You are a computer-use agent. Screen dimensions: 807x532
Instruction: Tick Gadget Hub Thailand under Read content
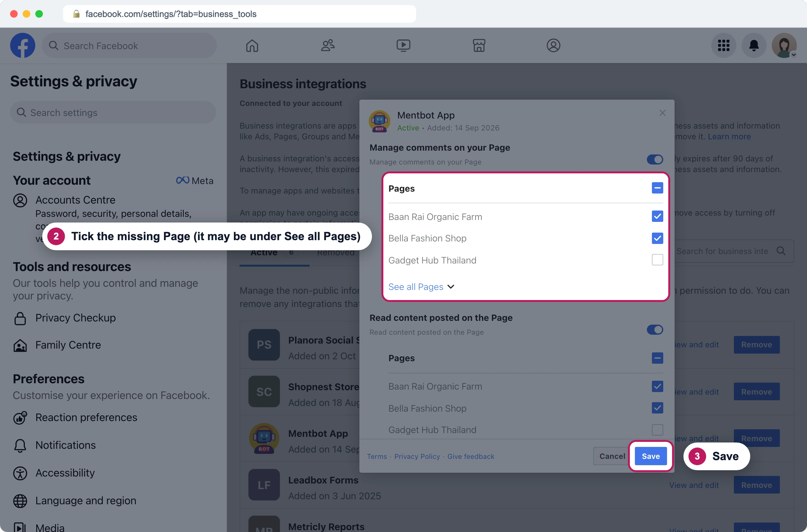pyautogui.click(x=657, y=430)
